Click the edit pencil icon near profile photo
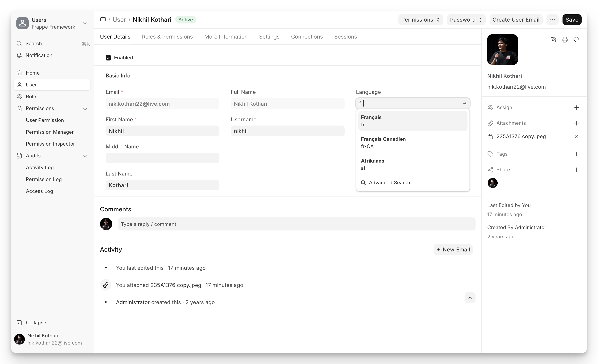This screenshot has height=364, width=598. 553,40
